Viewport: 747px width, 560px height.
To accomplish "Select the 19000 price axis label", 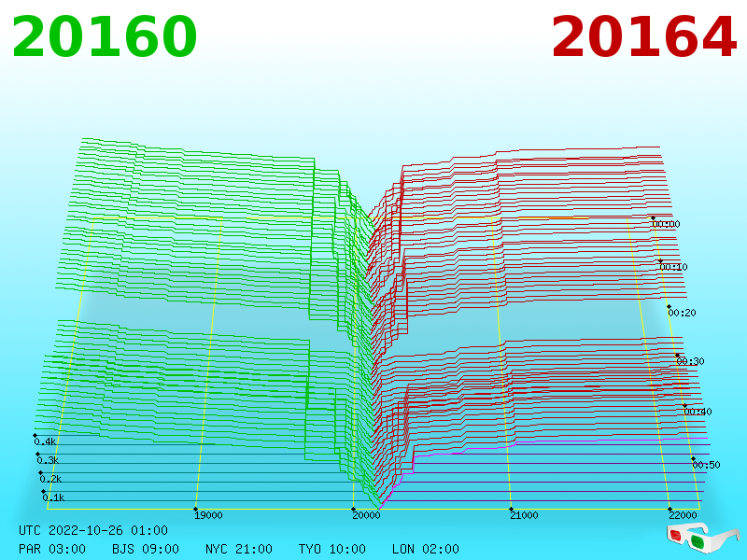I will 208,515.
